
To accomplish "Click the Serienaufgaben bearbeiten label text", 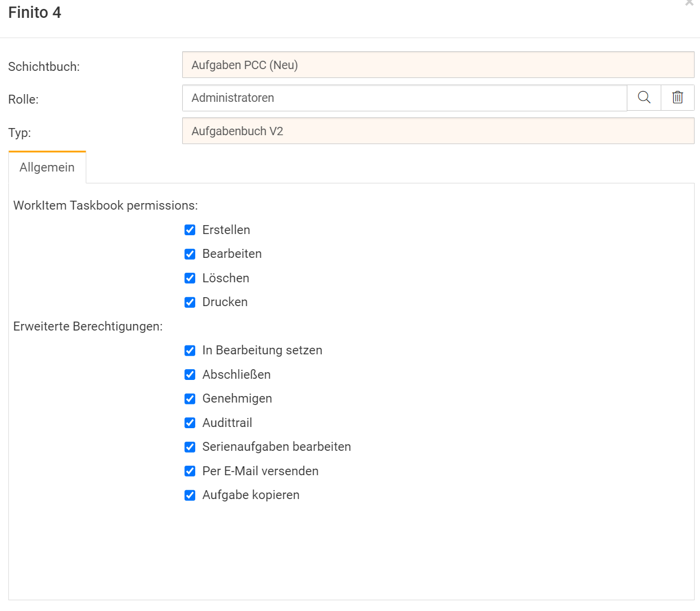I will 276,447.
